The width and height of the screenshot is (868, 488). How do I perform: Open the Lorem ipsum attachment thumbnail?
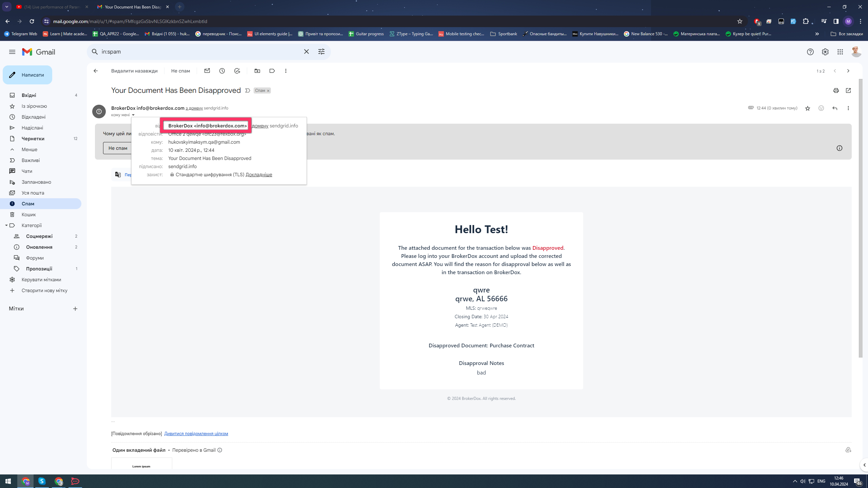[x=141, y=464]
